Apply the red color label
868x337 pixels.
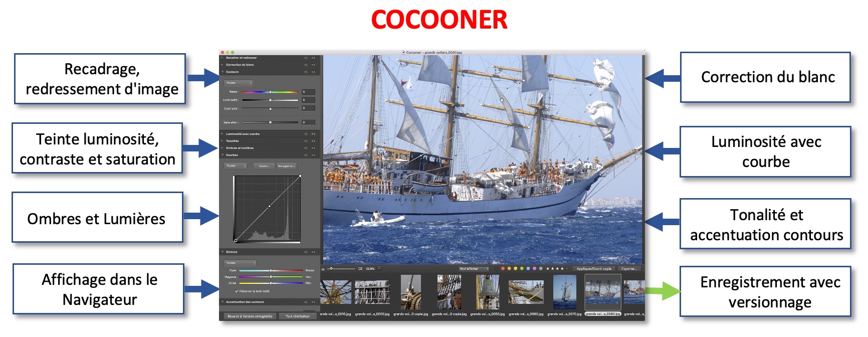pyautogui.click(x=503, y=268)
